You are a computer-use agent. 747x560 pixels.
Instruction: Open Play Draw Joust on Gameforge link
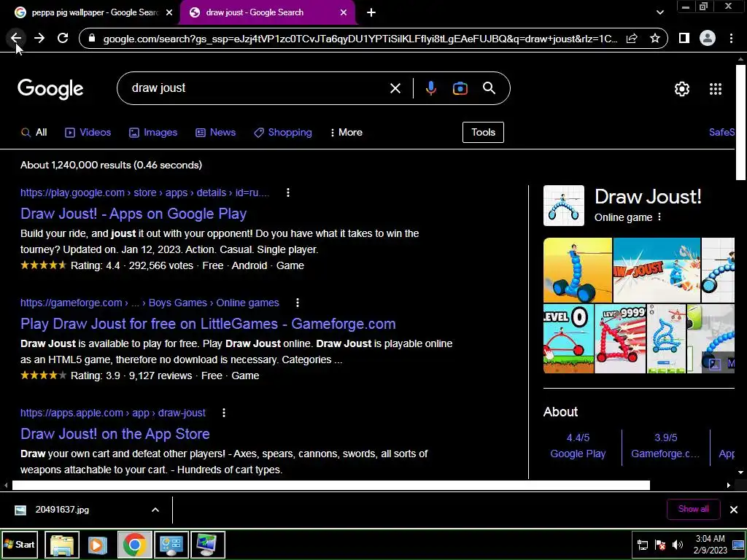click(208, 324)
